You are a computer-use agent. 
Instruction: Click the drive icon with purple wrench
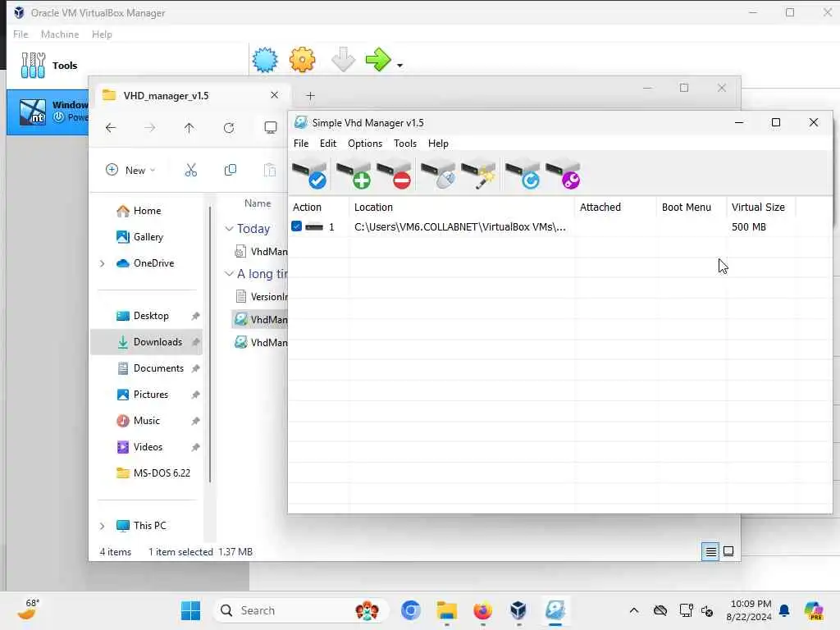pos(563,175)
